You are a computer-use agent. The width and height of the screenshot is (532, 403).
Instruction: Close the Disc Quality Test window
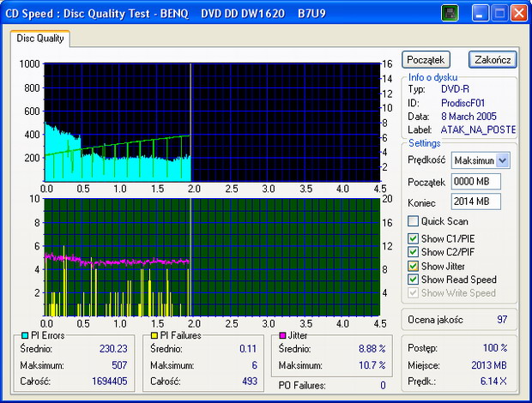coord(519,13)
